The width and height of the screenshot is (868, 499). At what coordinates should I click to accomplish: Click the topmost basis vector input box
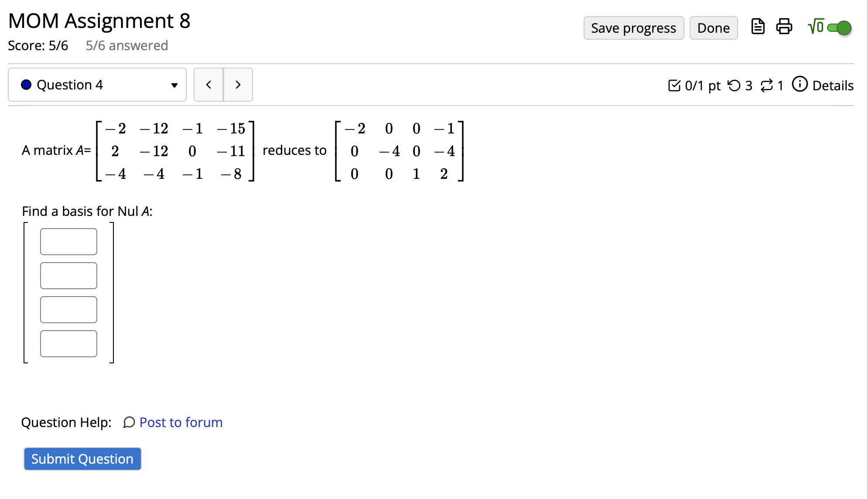[68, 241]
